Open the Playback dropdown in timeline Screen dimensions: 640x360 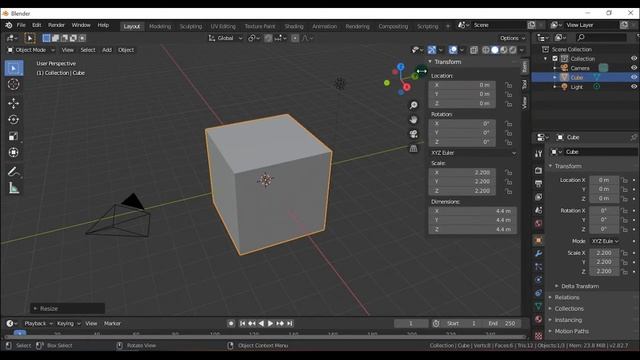click(38, 323)
